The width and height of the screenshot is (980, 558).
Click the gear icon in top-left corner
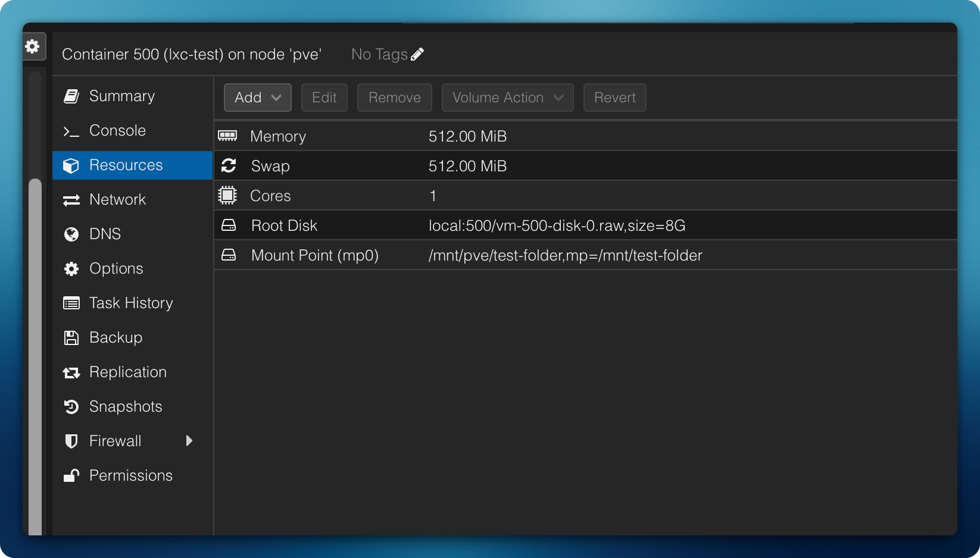click(x=33, y=46)
